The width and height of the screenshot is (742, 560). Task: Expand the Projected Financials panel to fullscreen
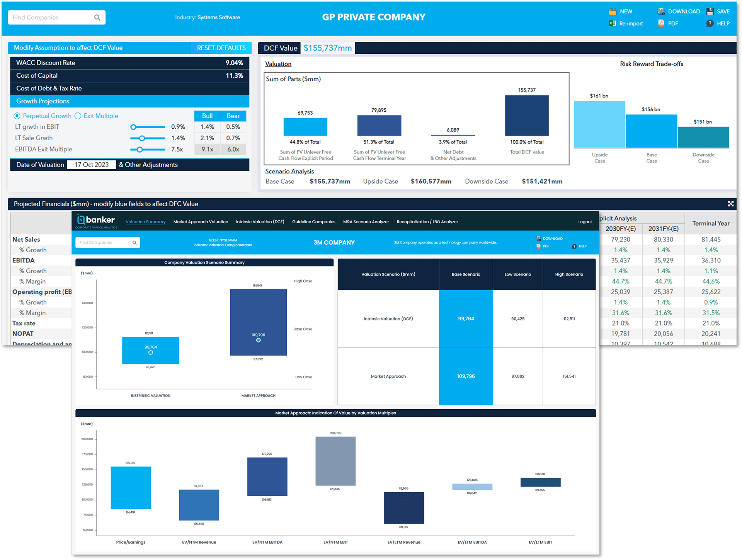730,204
